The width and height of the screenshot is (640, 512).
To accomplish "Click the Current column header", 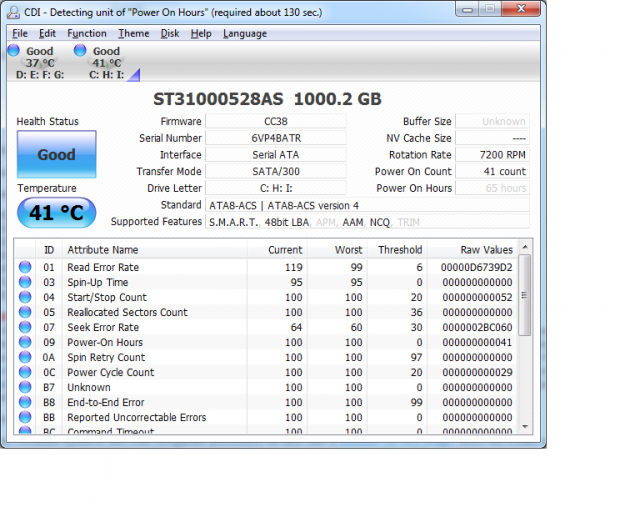I will [x=277, y=249].
